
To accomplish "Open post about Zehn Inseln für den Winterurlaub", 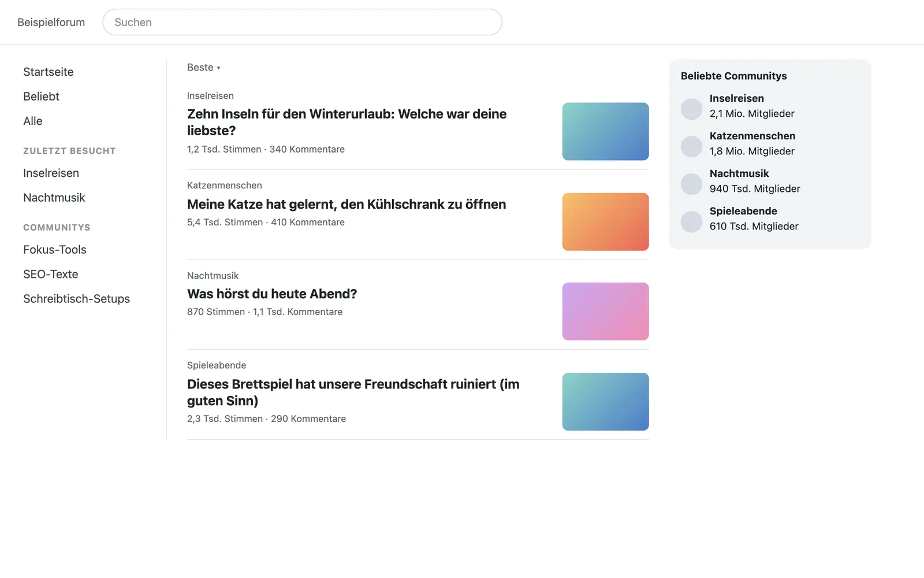I will click(346, 122).
